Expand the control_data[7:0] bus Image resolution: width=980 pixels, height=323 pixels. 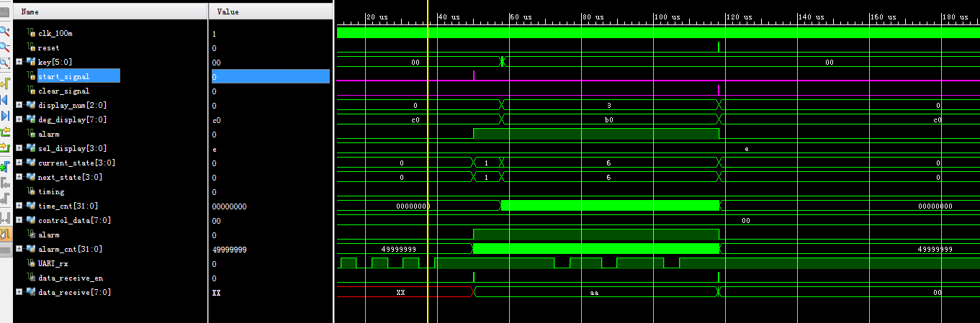point(19,220)
